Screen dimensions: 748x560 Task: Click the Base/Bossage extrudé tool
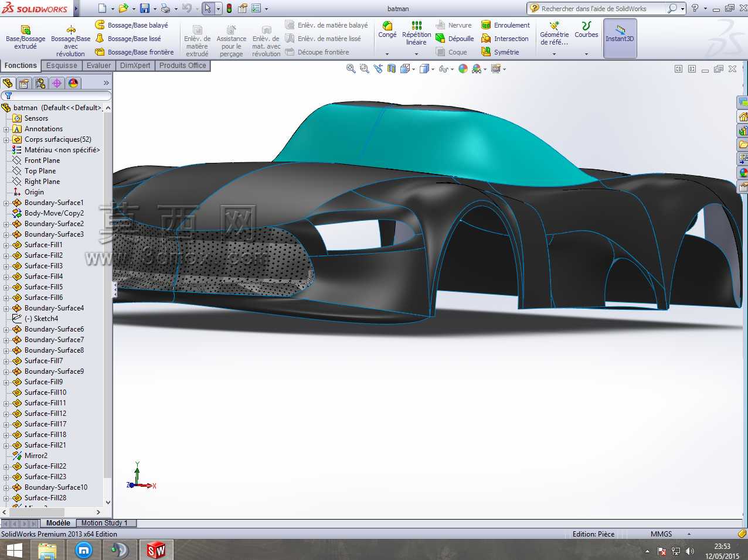pos(25,37)
